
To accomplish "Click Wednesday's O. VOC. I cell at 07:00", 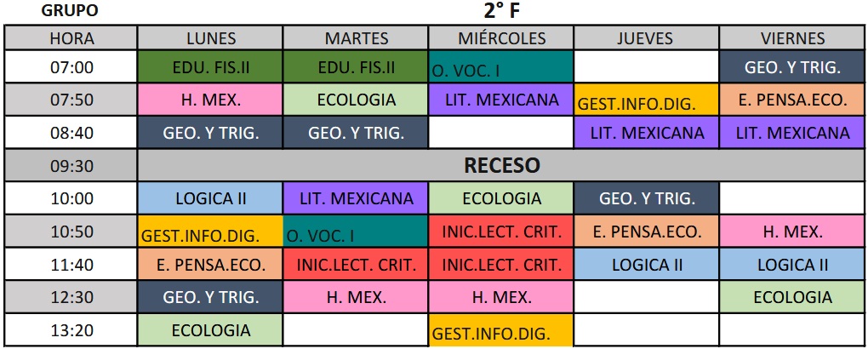I will [x=501, y=67].
